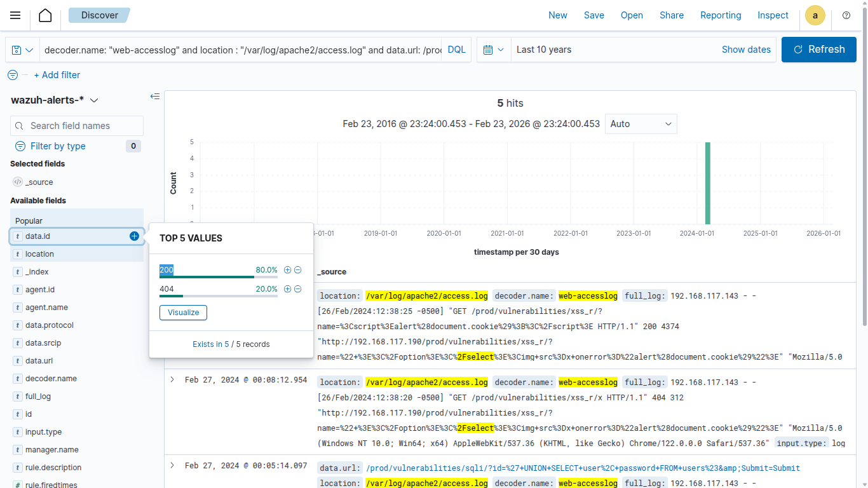Click the green histogram bar in 2024
The width and height of the screenshot is (868, 488).
(x=707, y=183)
